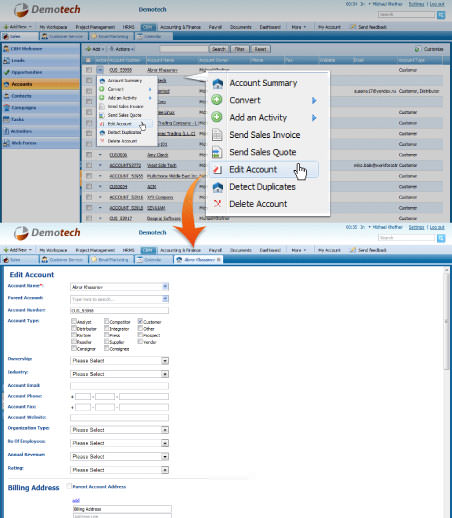This screenshot has height=518, width=452.
Task: Check the Analyst account type
Action: click(74, 321)
